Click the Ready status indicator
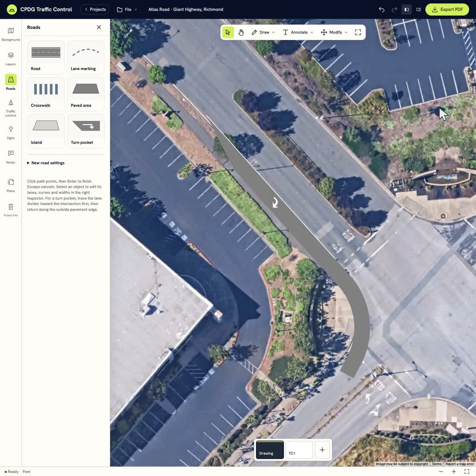476x476 pixels. [11, 472]
